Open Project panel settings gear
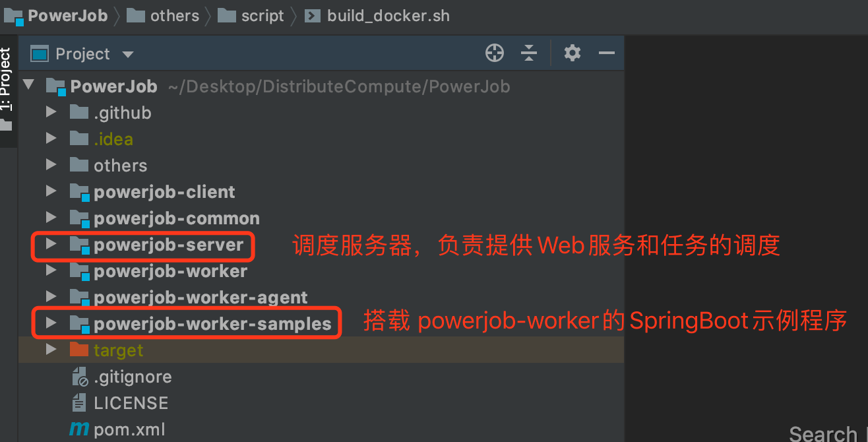 pyautogui.click(x=573, y=53)
